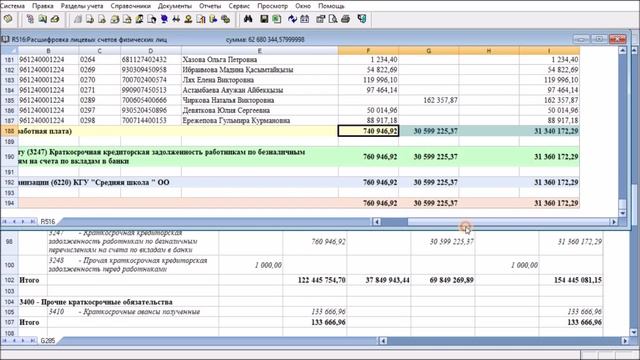640x360 pixels.
Task: Click the last toolbar icon after printer
Action: 362,19
